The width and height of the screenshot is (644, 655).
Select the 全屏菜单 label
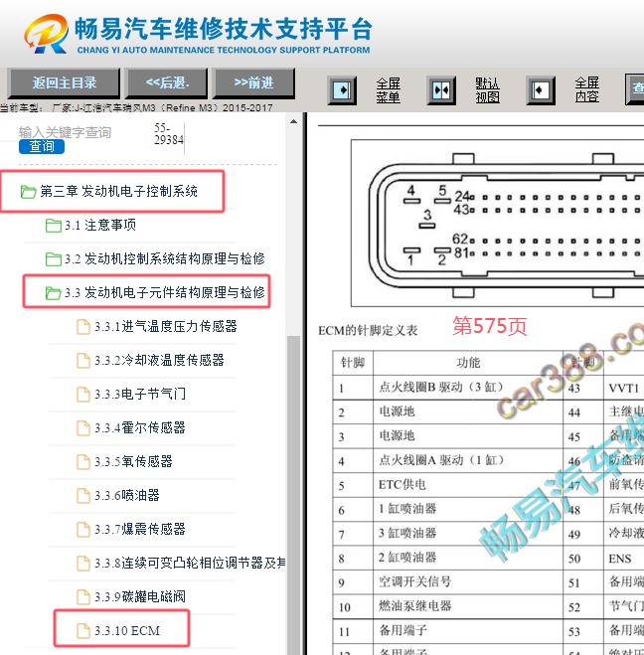coord(388,89)
